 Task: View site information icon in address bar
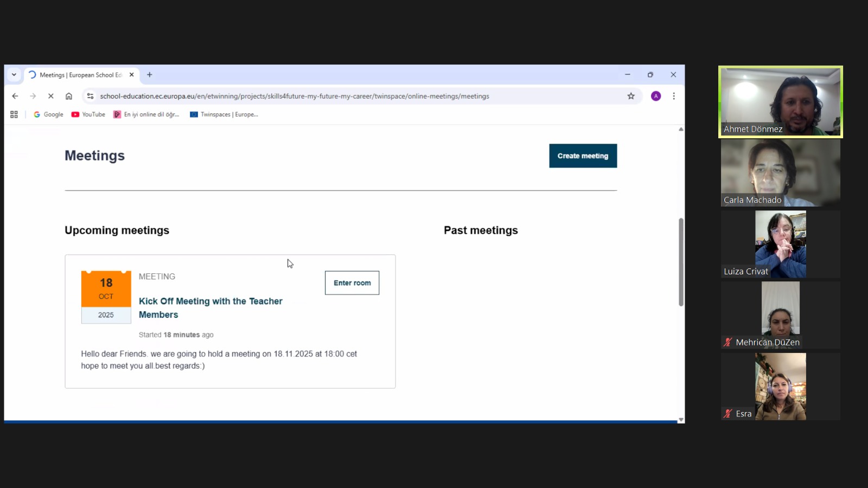(x=90, y=96)
